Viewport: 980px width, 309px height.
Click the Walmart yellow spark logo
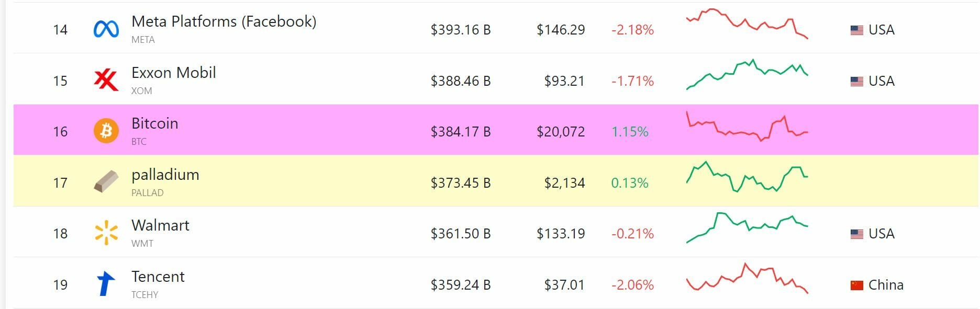click(x=106, y=233)
